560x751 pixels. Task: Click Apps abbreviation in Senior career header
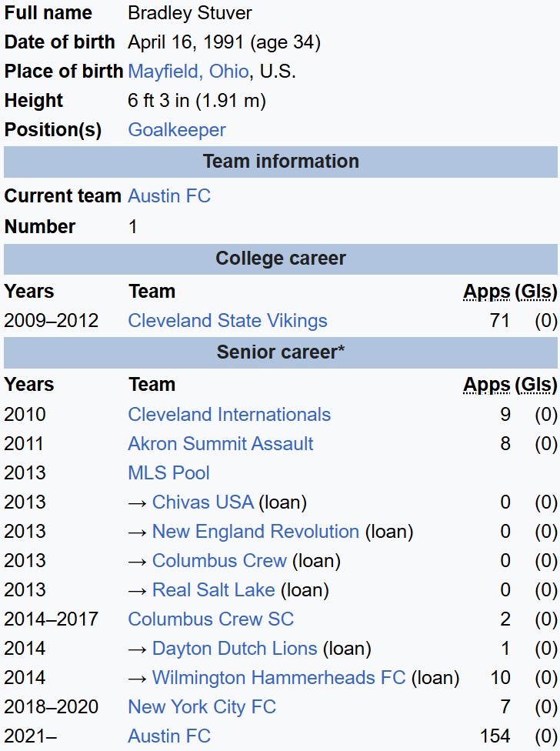click(486, 385)
